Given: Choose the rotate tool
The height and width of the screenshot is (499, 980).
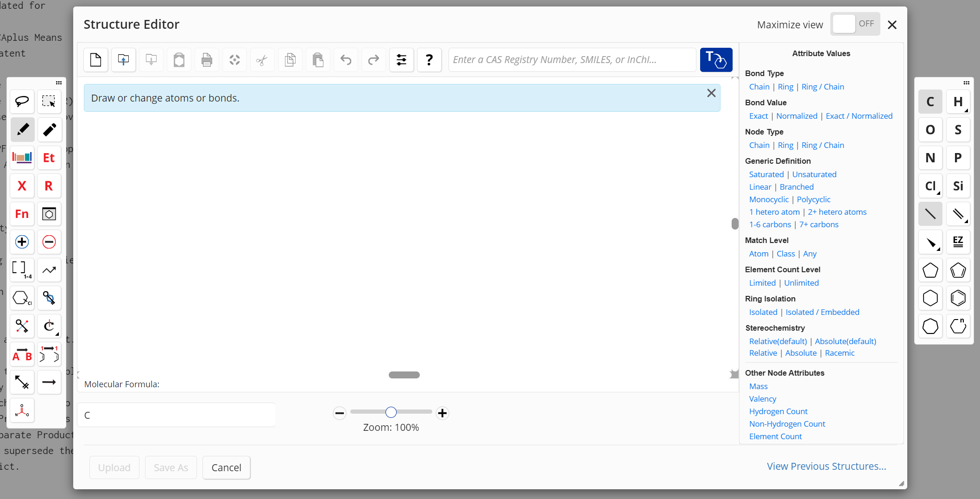Looking at the screenshot, I should pyautogui.click(x=49, y=326).
